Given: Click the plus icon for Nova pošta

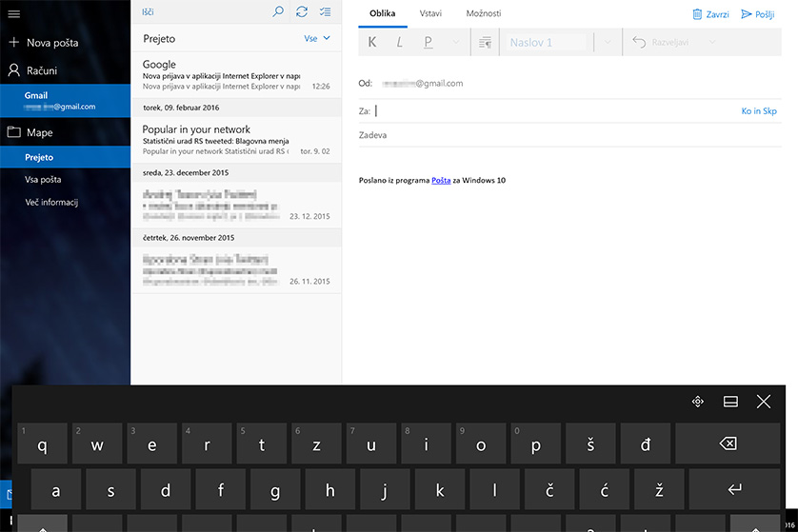Looking at the screenshot, I should tap(13, 42).
